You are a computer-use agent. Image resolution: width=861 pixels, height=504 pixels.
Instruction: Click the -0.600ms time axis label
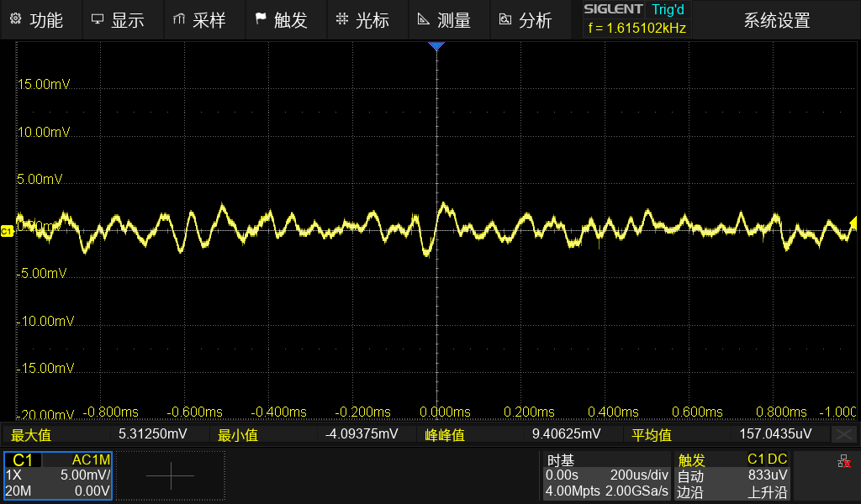(194, 412)
